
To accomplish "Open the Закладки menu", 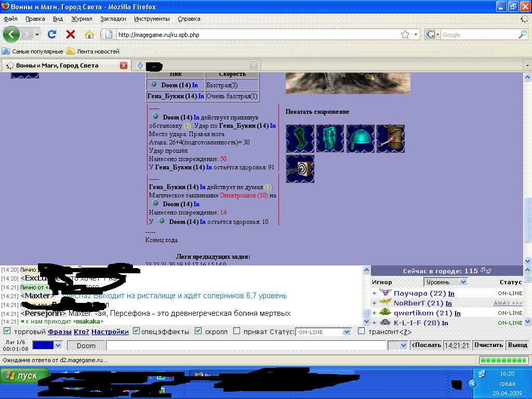I will tap(113, 19).
